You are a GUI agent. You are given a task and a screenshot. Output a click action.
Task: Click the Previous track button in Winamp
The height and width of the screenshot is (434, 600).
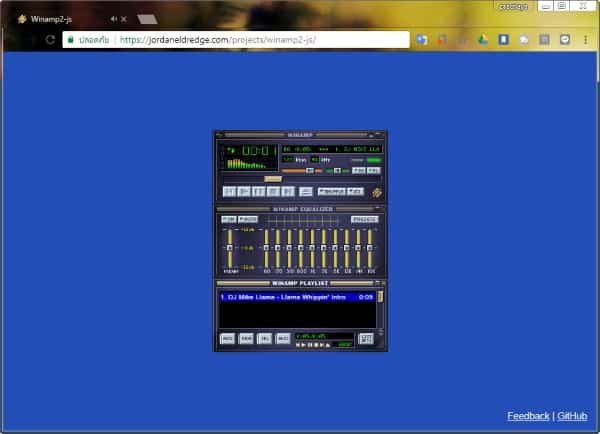(229, 190)
